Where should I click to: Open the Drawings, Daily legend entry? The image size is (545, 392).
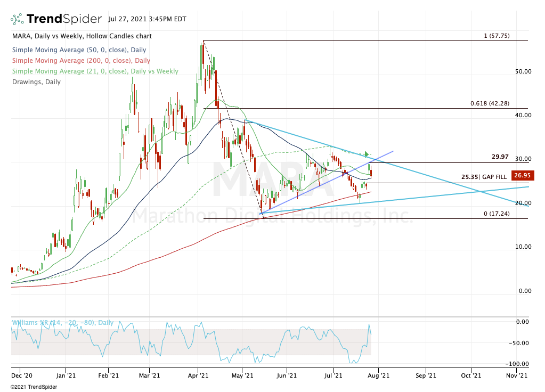click(36, 82)
